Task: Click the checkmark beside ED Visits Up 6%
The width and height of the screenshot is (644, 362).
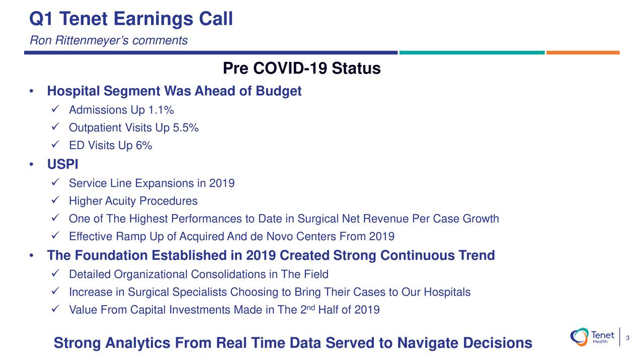Action: pos(56,145)
